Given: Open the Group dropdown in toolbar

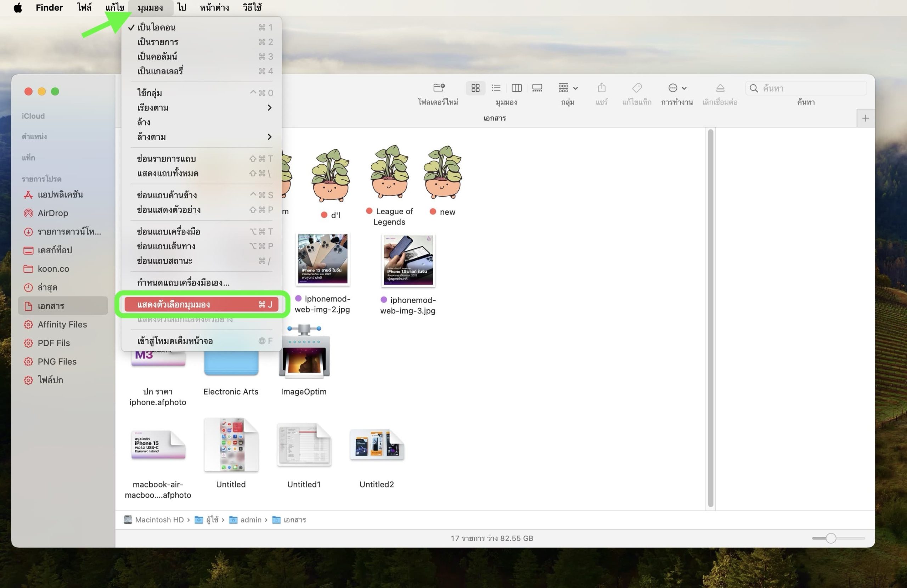Looking at the screenshot, I should pyautogui.click(x=568, y=88).
